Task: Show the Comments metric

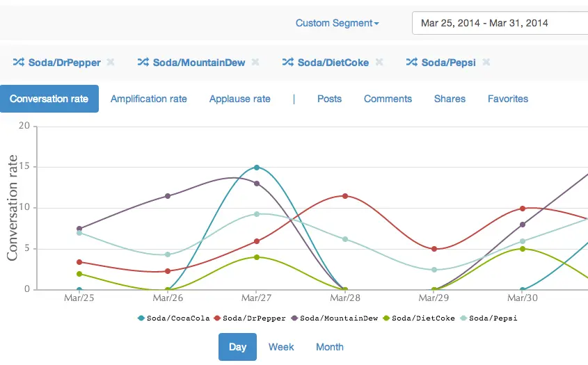Action: pos(388,99)
